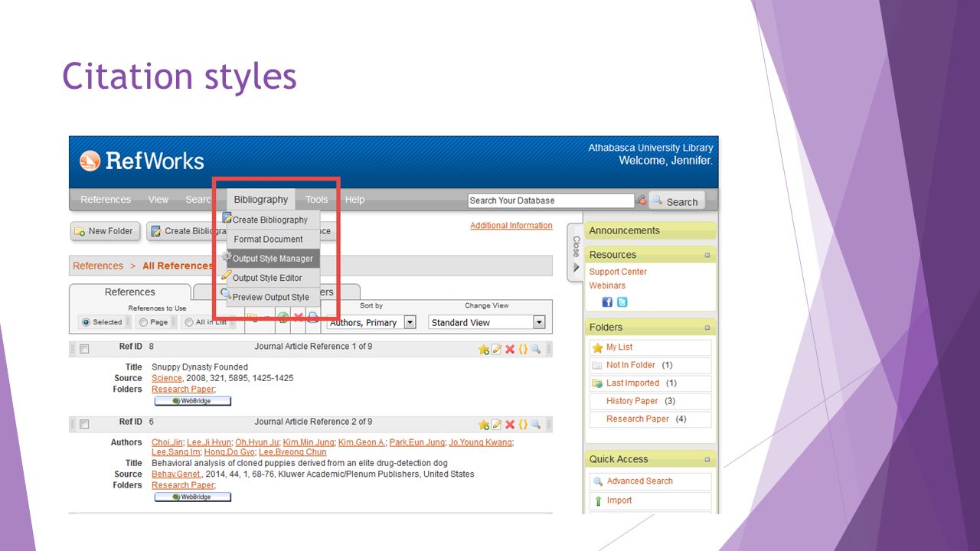This screenshot has width=980, height=551.
Task: Collapse the Folders panel
Action: coord(707,328)
